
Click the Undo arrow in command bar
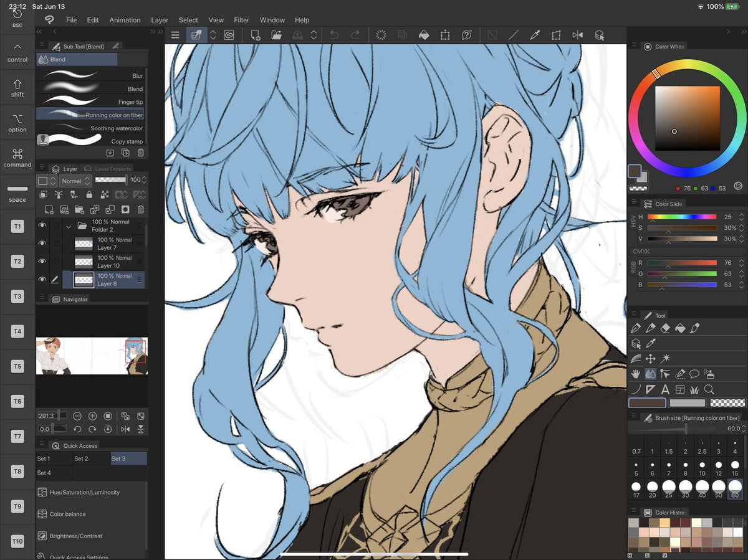pos(334,36)
